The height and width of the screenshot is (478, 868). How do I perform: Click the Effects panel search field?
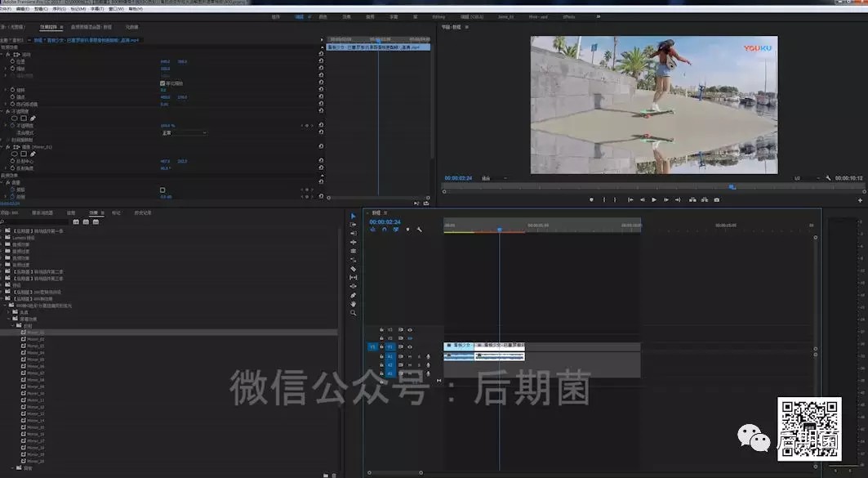34,221
